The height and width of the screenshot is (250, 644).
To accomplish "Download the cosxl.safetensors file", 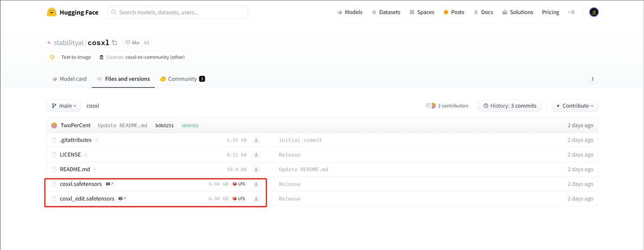I will pos(256,184).
